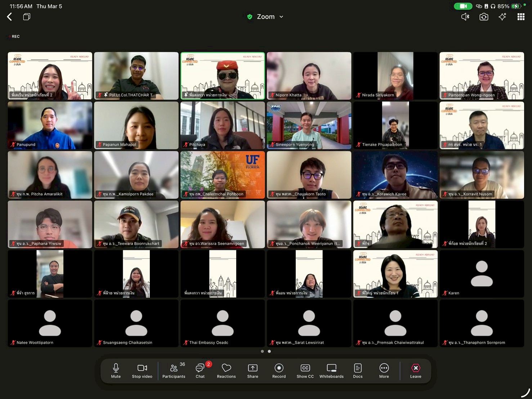Open the Chat with unread messages
The height and width of the screenshot is (399, 532).
click(x=200, y=371)
